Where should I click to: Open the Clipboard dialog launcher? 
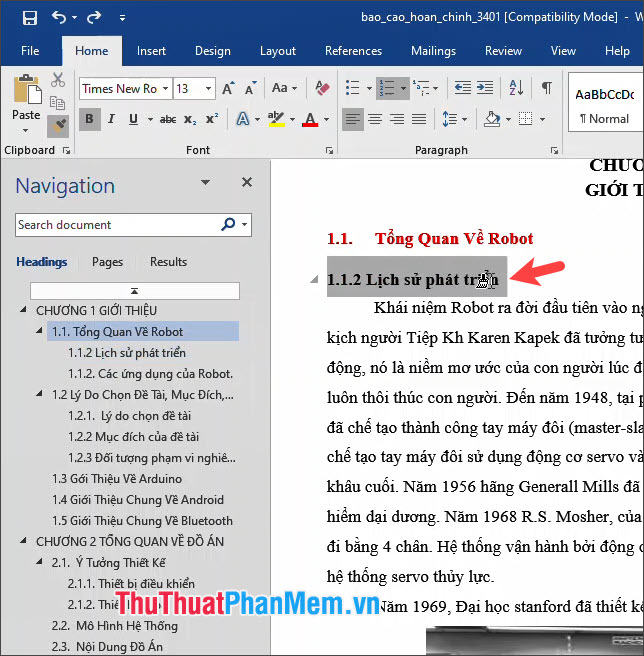point(66,151)
